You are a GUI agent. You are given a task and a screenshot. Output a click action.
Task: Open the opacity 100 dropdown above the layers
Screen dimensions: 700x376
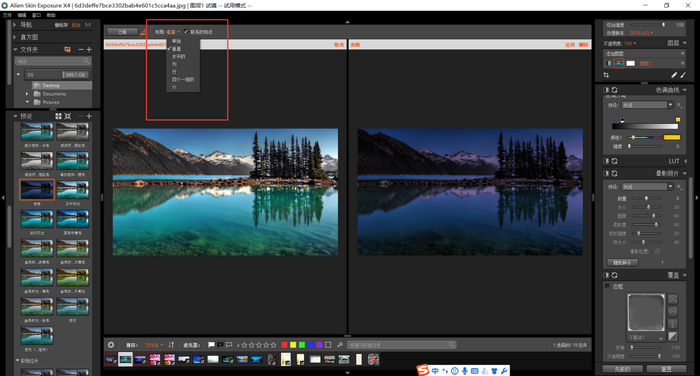(630, 43)
